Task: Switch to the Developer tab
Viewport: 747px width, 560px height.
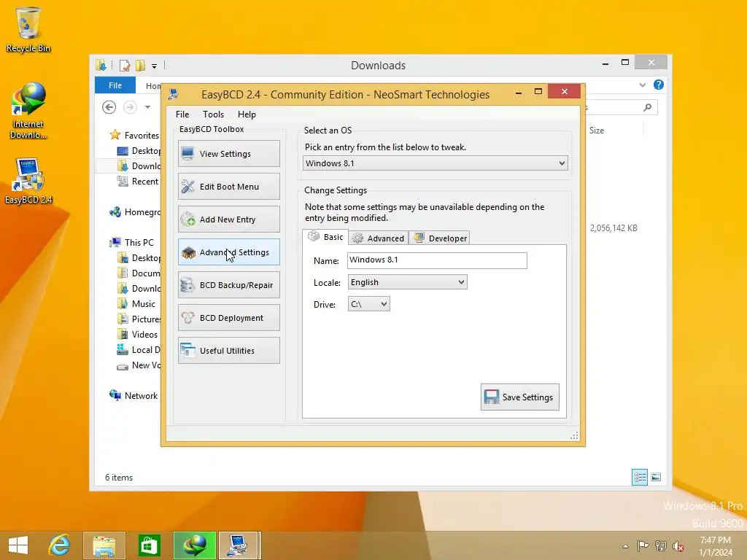Action: 440,238
